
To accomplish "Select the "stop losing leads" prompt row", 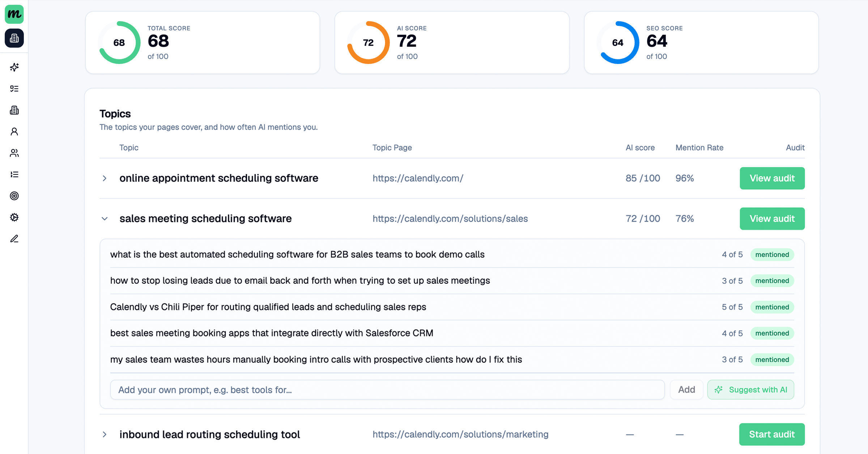I will click(x=452, y=281).
